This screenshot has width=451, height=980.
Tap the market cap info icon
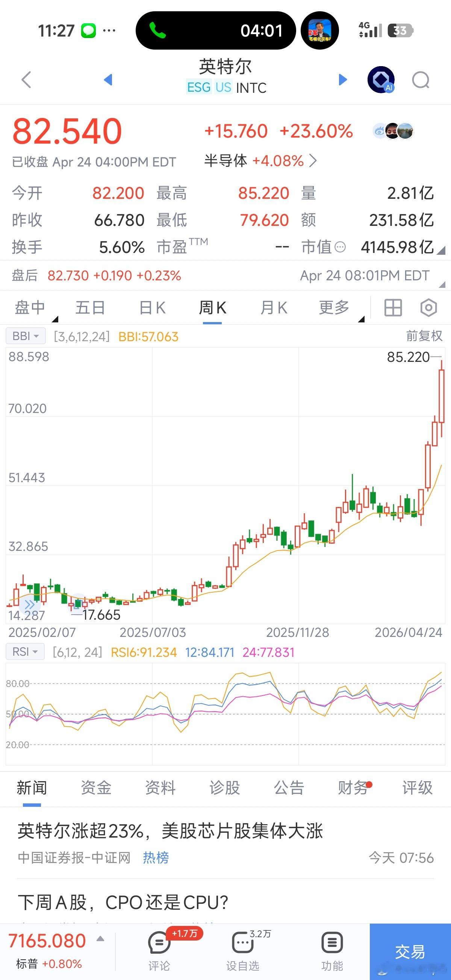[340, 247]
